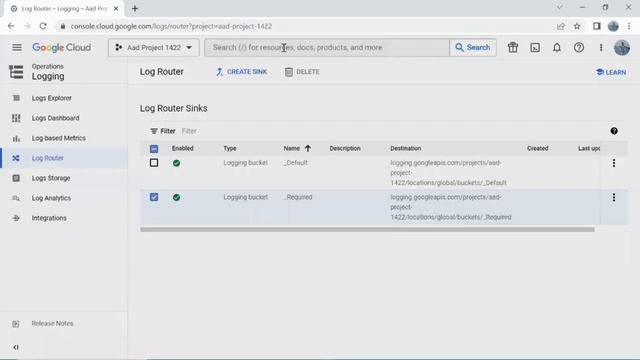This screenshot has height=360, width=640.
Task: Click the _Default sink name
Action: coord(296,162)
